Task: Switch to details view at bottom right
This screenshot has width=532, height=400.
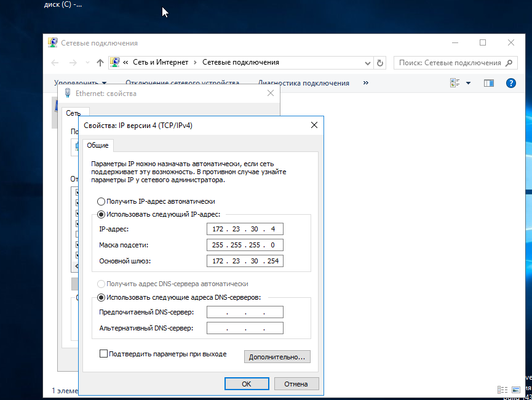Action: pos(502,390)
